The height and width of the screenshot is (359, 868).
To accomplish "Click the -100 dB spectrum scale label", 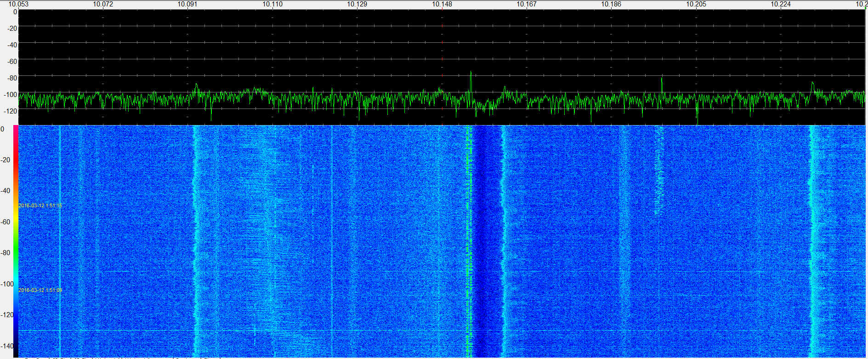I will coord(10,95).
